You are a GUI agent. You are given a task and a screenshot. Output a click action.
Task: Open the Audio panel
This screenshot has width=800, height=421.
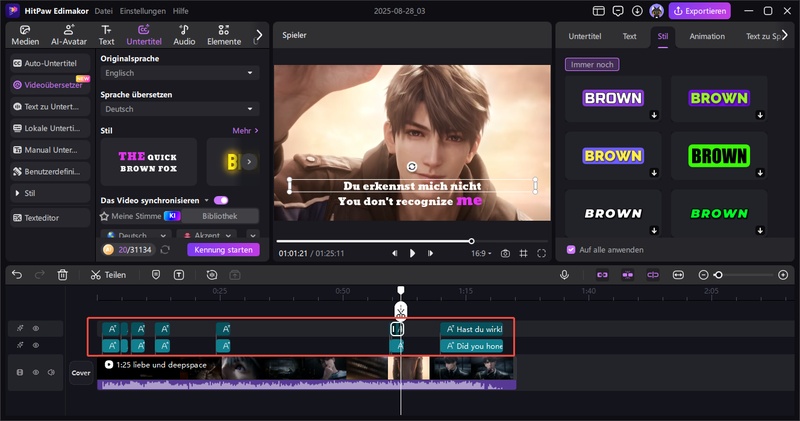(x=184, y=35)
